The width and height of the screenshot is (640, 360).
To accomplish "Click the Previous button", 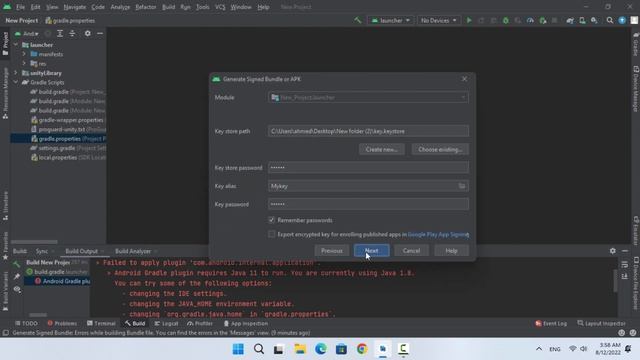I will click(332, 251).
